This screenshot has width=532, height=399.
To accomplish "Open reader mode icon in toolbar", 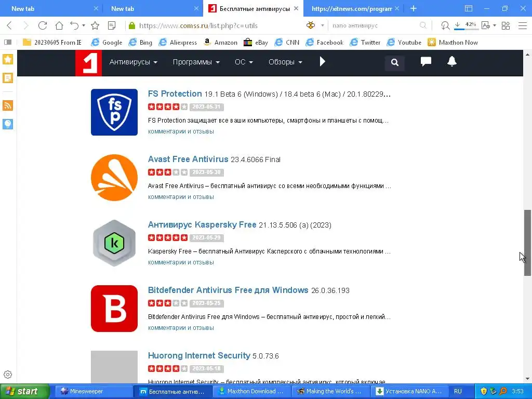I will tap(111, 25).
